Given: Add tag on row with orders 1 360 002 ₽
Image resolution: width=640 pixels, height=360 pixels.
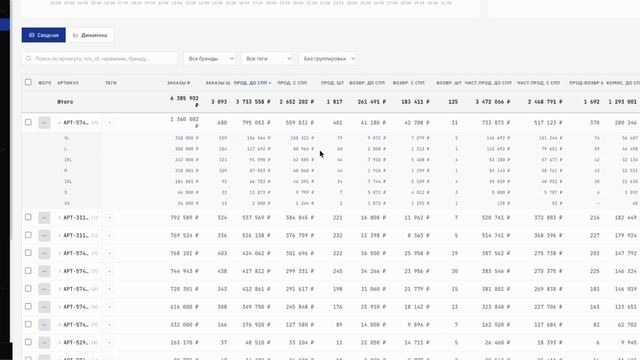Looking at the screenshot, I should [109, 123].
